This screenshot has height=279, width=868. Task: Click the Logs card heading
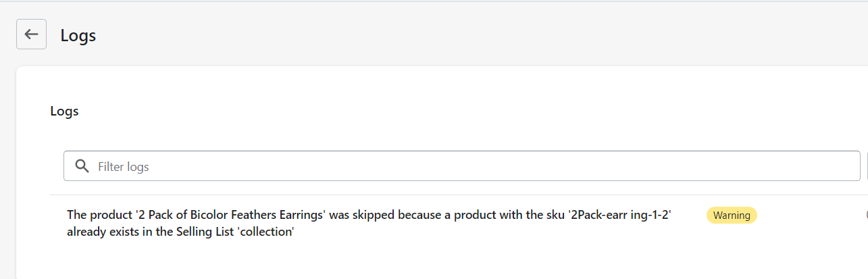[65, 111]
